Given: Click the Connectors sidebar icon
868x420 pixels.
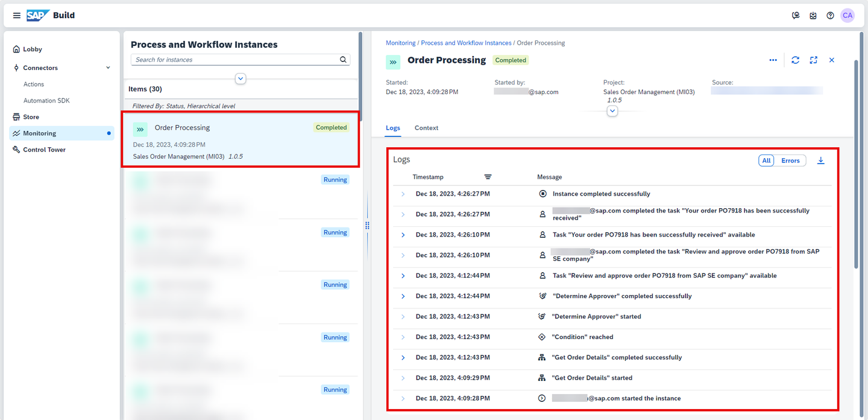Looking at the screenshot, I should click(x=16, y=68).
